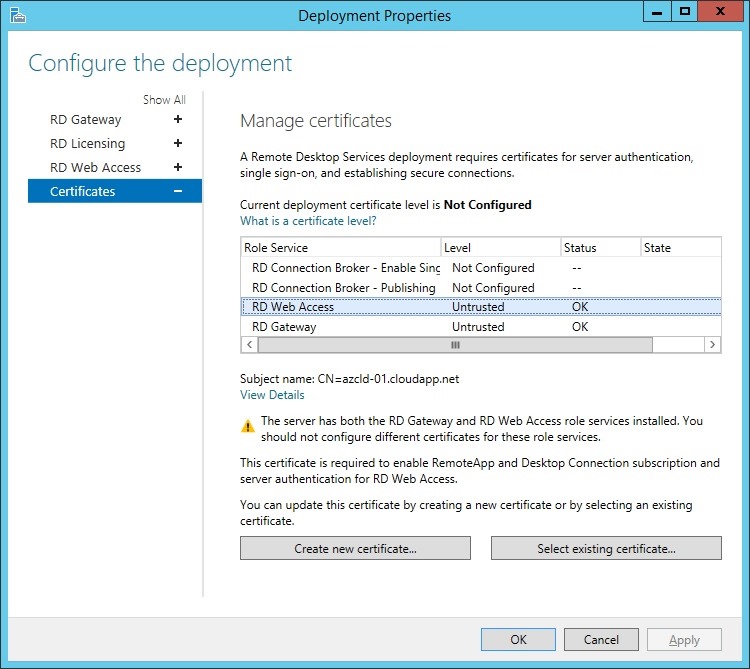The width and height of the screenshot is (750, 669).
Task: Close the Deployment Properties window
Action: tap(720, 11)
